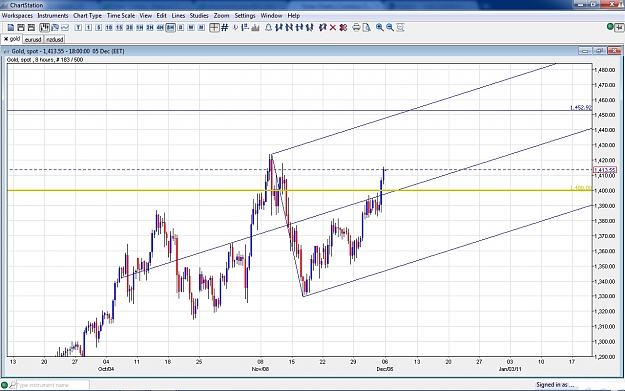625x391 pixels.
Task: Switch to the eurusd tab
Action: [x=33, y=39]
